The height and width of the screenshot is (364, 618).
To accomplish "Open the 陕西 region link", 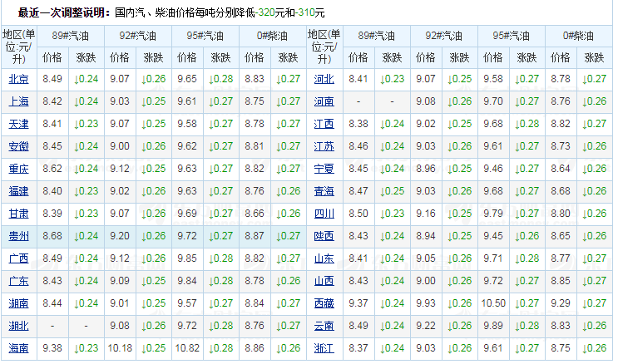I will [x=324, y=236].
